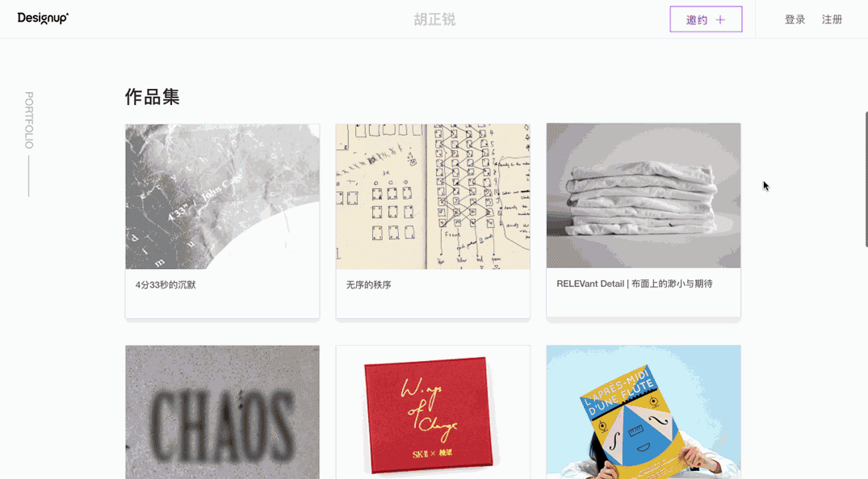Open the CHAOS project thumbnail
Viewport: 868px width, 479px height.
[223, 412]
